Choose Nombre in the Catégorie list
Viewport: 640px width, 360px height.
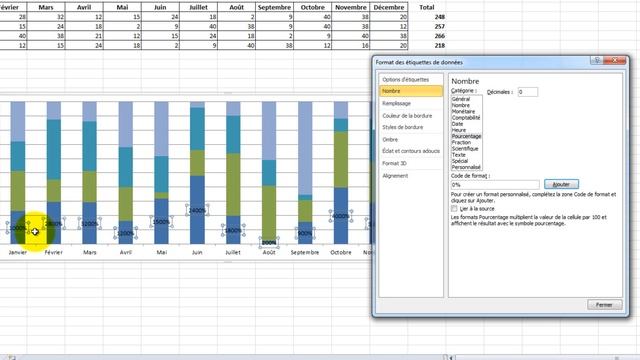461,105
